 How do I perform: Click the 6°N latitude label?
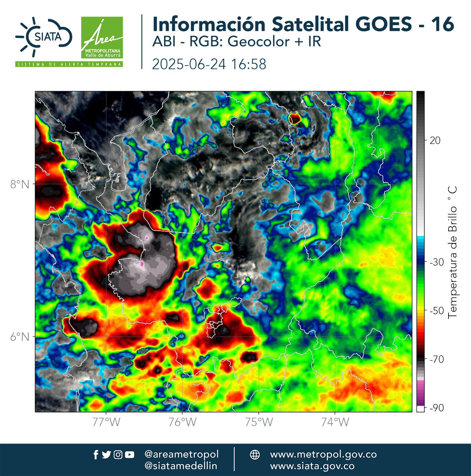click(x=20, y=337)
